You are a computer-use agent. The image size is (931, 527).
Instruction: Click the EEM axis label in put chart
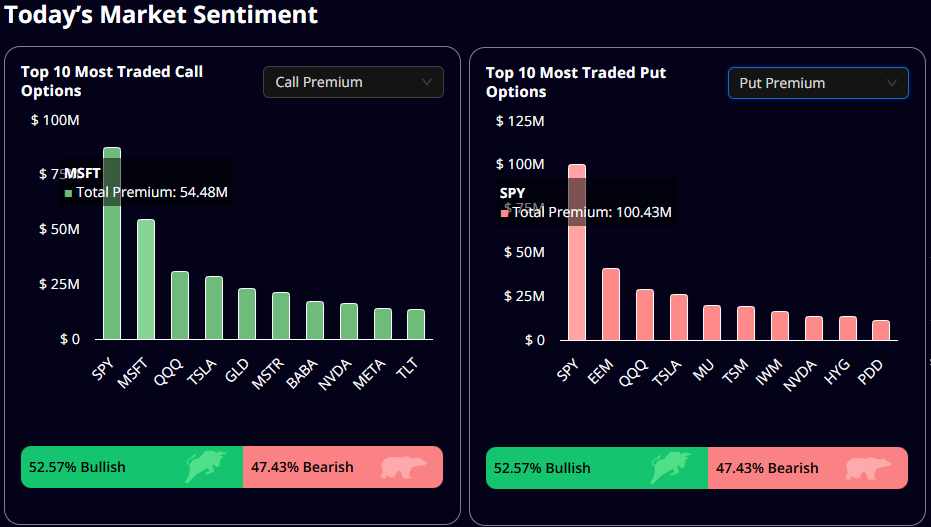tap(600, 372)
